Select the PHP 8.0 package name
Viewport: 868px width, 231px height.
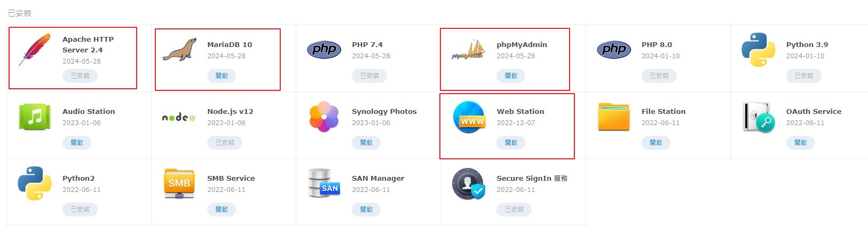657,45
